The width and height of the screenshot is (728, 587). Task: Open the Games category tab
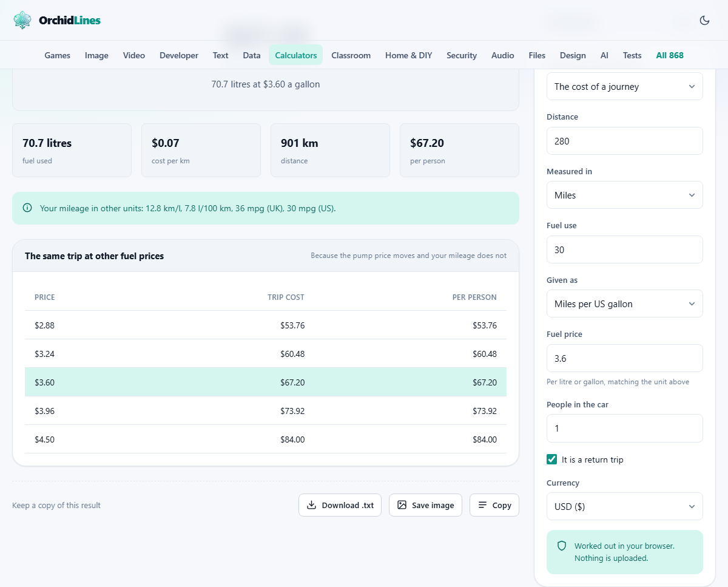tap(58, 55)
